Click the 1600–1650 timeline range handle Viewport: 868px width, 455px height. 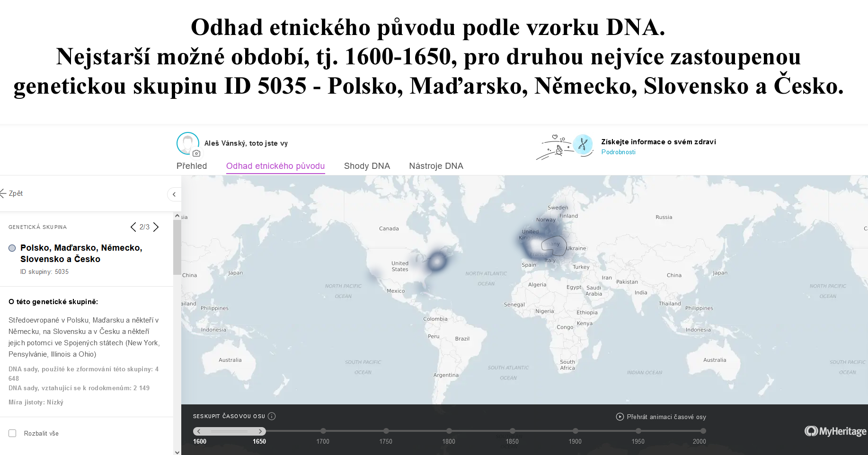pyautogui.click(x=230, y=431)
